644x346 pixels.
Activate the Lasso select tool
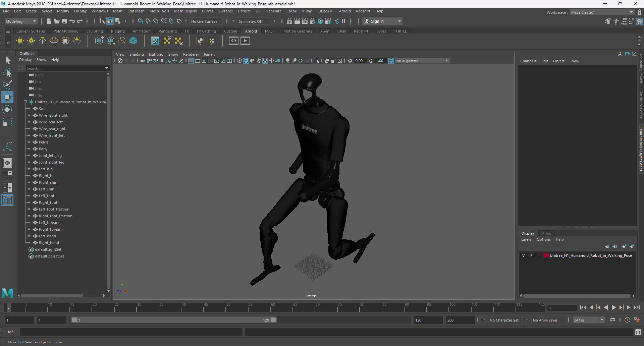[7, 72]
